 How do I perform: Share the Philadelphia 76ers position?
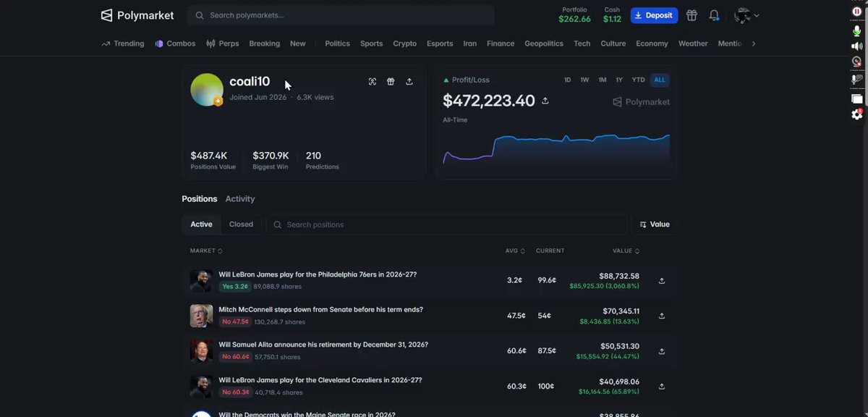pos(661,281)
